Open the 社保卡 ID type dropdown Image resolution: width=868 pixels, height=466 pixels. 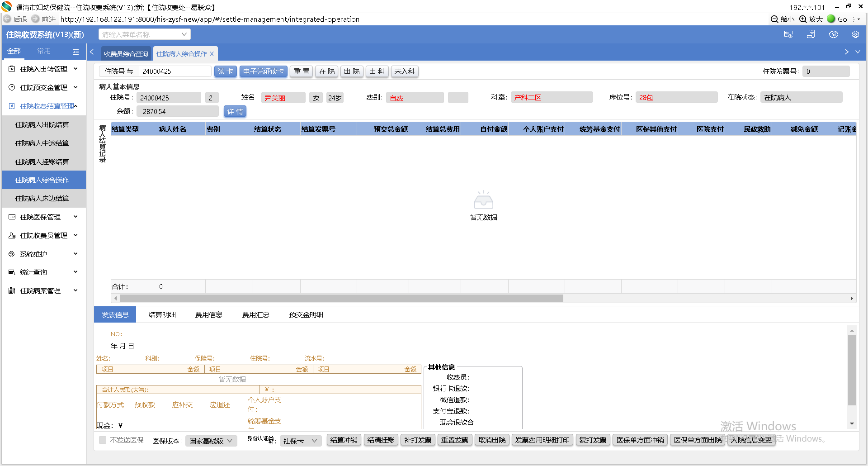pos(301,441)
